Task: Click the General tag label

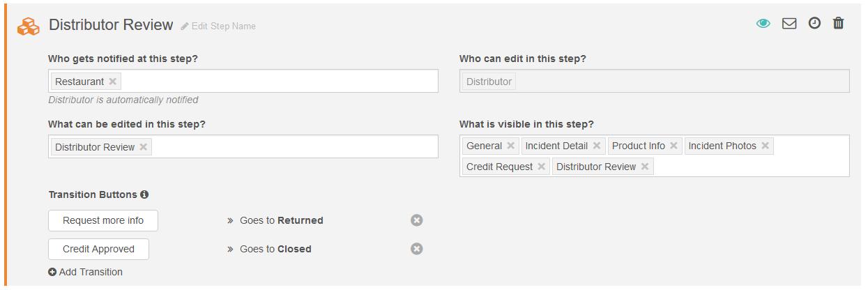Action: point(484,146)
